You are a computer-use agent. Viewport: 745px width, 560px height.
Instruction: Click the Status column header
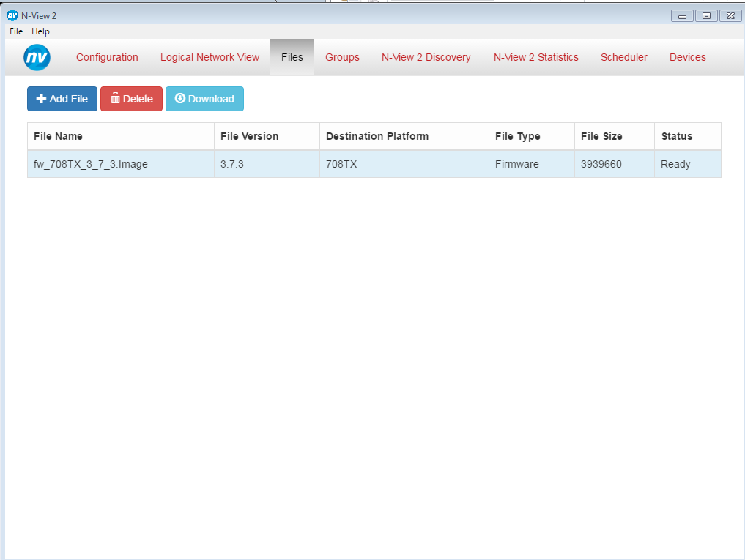point(688,136)
